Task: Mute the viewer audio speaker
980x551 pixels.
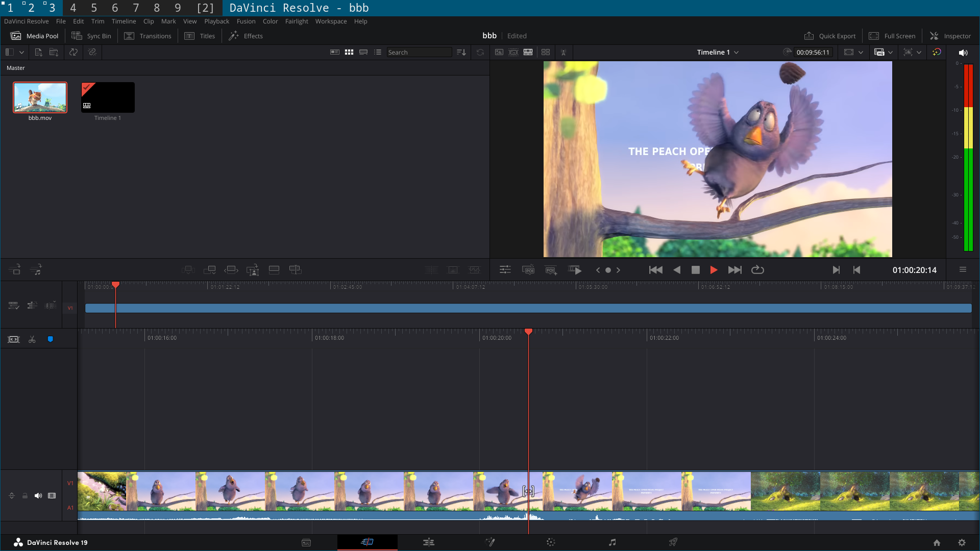Action: (963, 53)
